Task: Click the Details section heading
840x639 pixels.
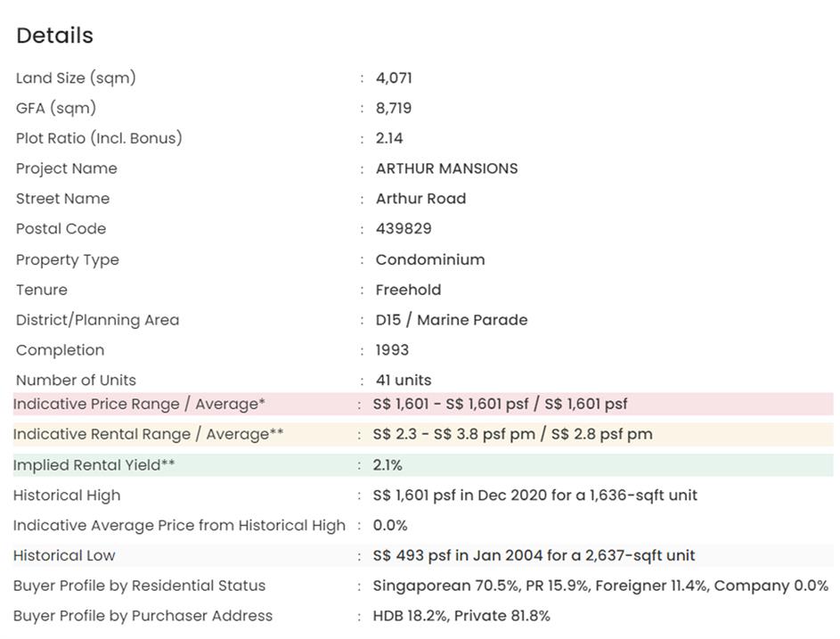Action: [x=54, y=36]
